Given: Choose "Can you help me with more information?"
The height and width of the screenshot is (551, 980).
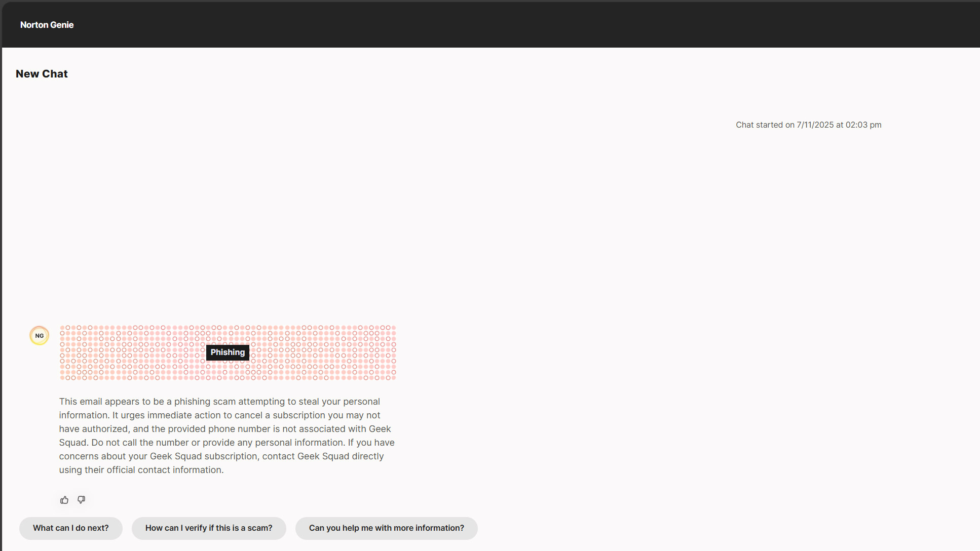Looking at the screenshot, I should [386, 528].
